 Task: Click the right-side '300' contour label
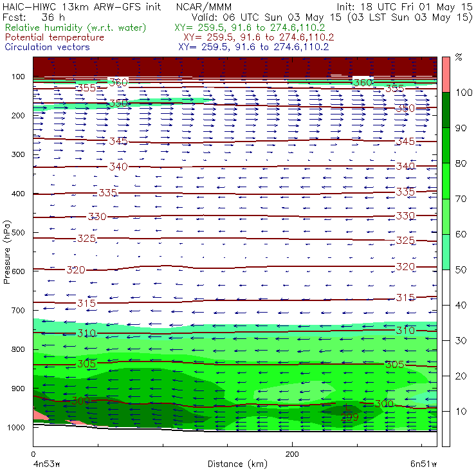(x=384, y=404)
